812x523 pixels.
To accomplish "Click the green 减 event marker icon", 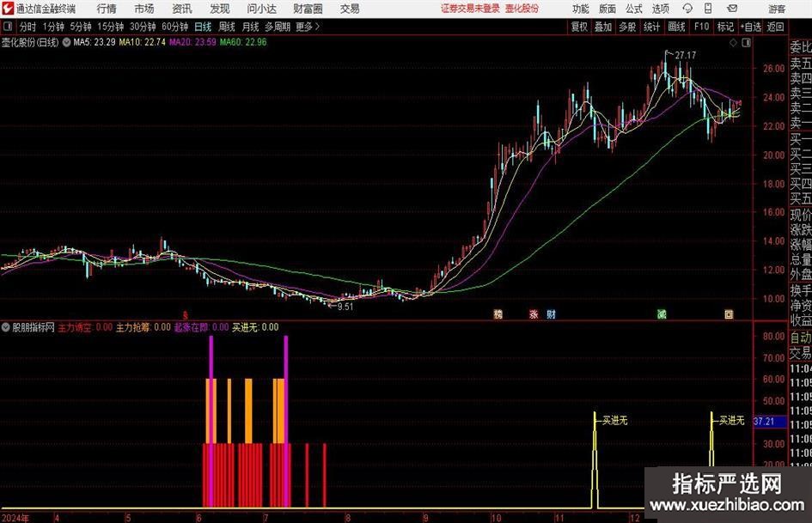I will (662, 313).
